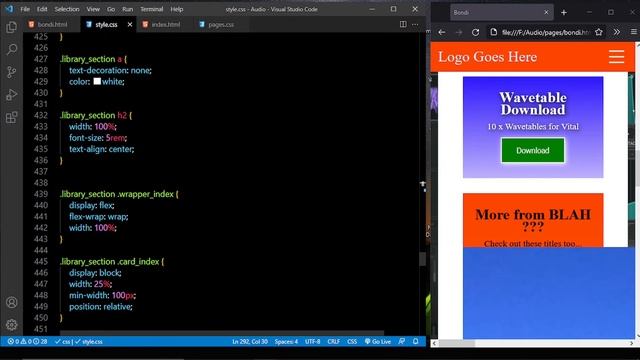This screenshot has height=360, width=640.
Task: Close the Bondi browser tab
Action: coord(546,13)
